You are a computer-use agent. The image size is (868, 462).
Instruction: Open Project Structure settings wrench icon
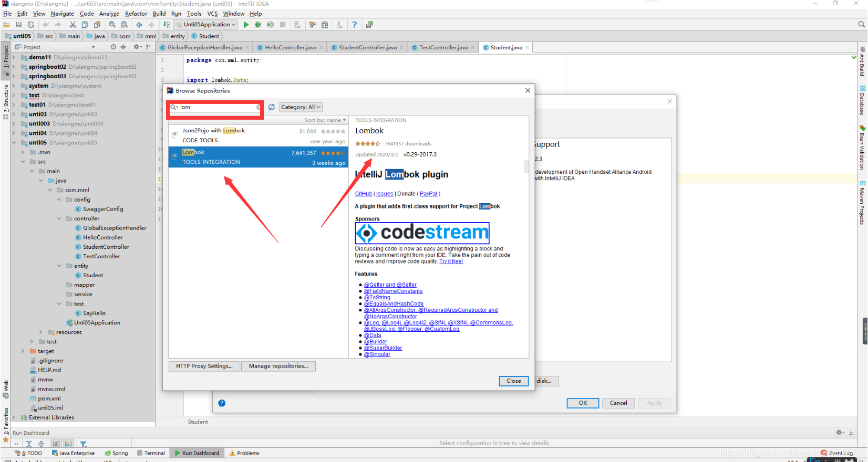pos(313,25)
